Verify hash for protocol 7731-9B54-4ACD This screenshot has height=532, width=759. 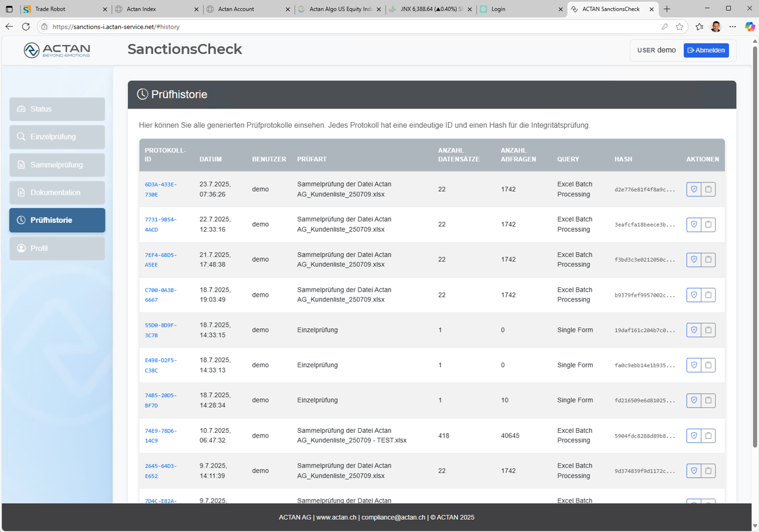click(694, 225)
